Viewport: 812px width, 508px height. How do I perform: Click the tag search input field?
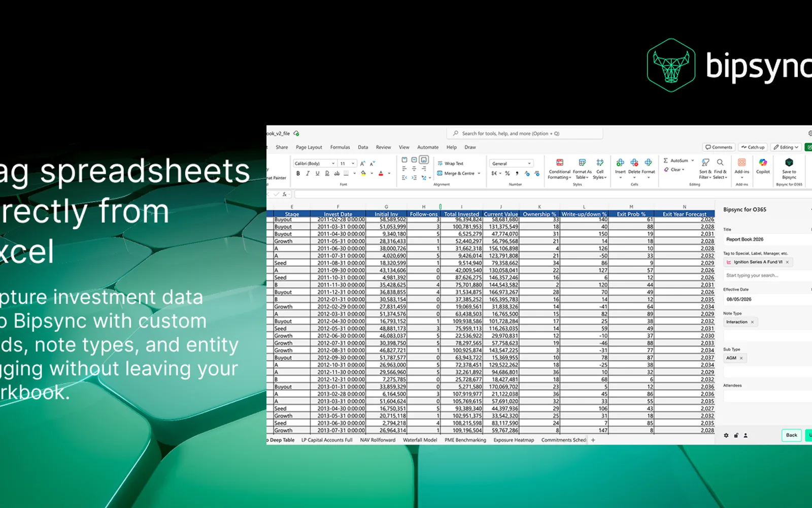click(767, 275)
